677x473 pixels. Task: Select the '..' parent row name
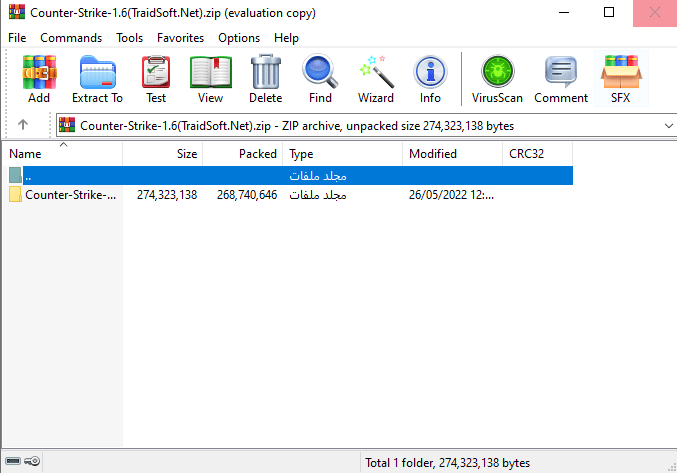[28, 176]
